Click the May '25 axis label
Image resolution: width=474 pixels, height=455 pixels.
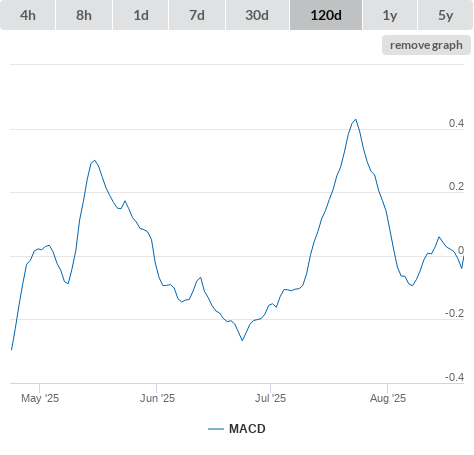click(40, 398)
